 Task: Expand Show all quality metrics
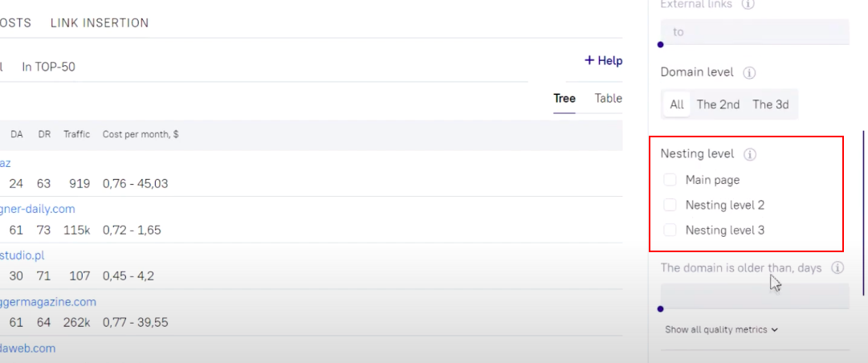721,330
